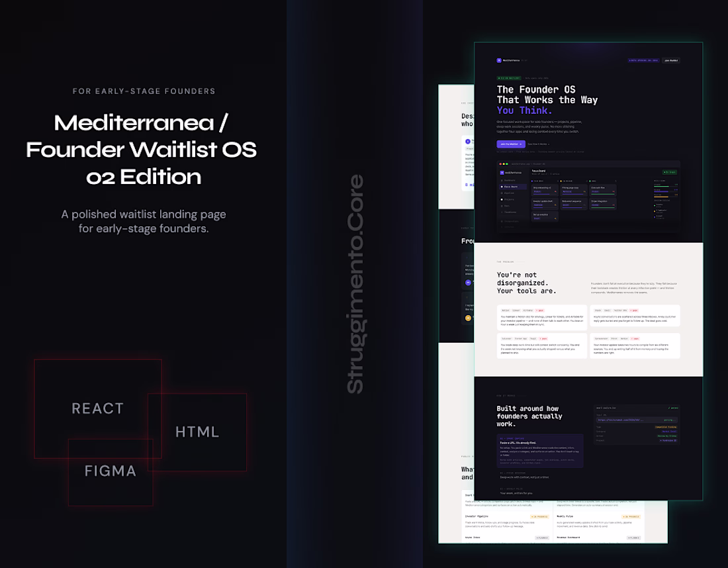This screenshot has height=568, width=728.
Task: Open the 'Pricing page copy' board card
Action: [x=573, y=190]
